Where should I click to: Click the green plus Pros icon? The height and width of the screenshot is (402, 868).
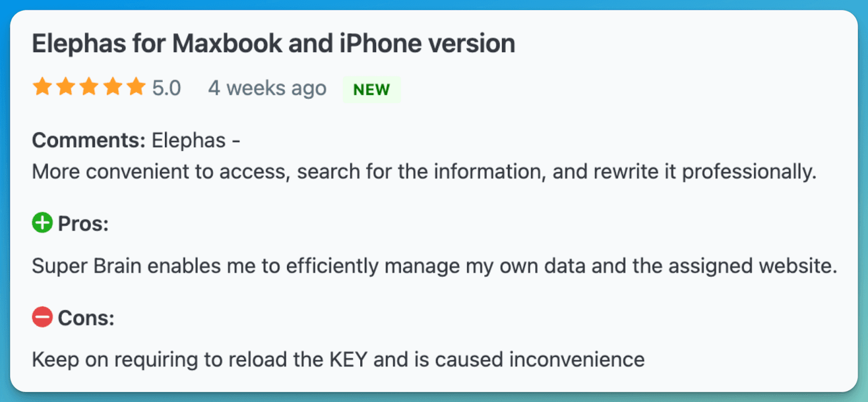point(42,223)
